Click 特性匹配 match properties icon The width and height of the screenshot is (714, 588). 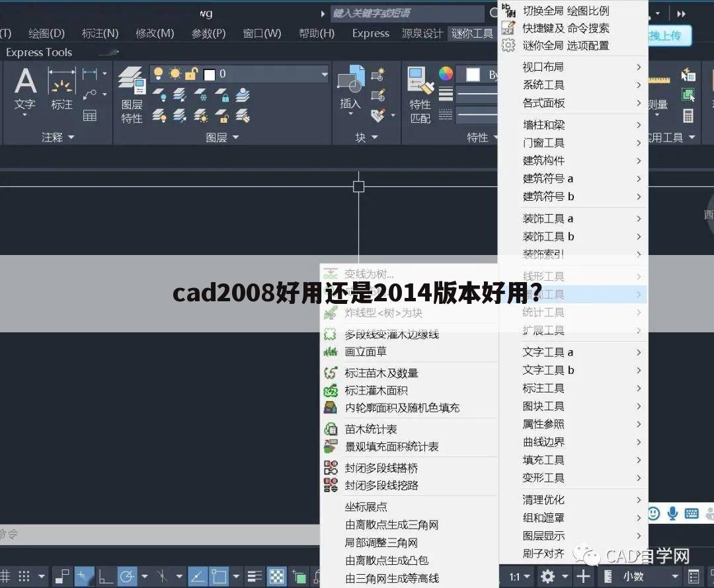pyautogui.click(x=420, y=96)
